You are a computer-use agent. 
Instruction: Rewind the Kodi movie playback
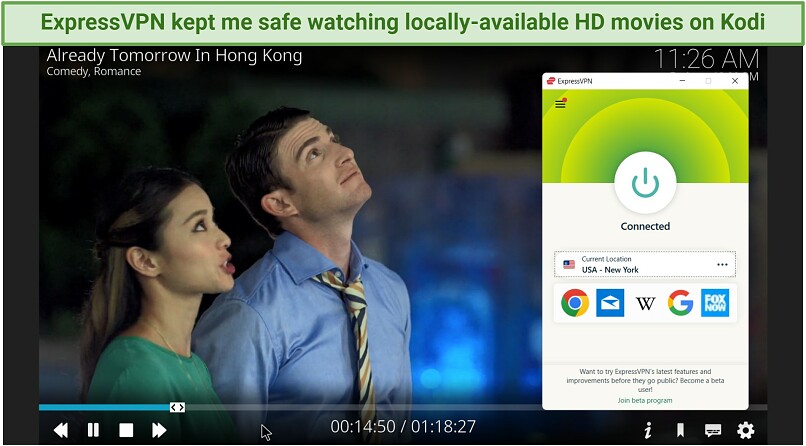[x=61, y=430]
